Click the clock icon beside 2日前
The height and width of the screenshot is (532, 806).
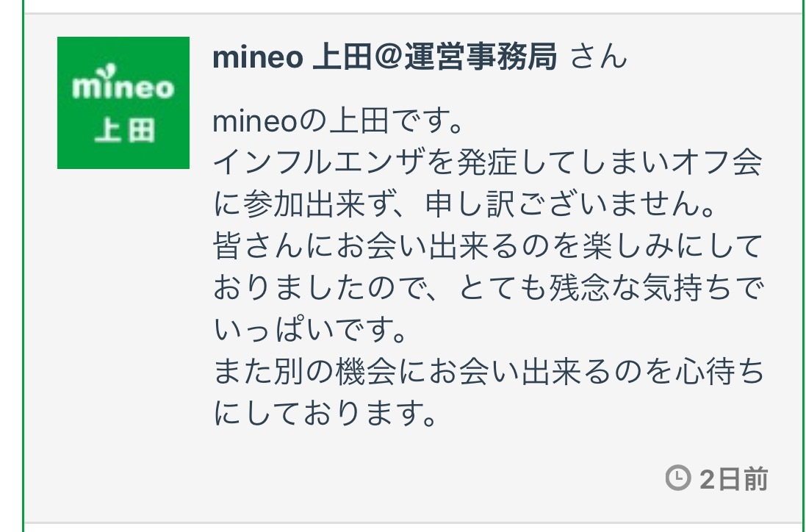677,479
